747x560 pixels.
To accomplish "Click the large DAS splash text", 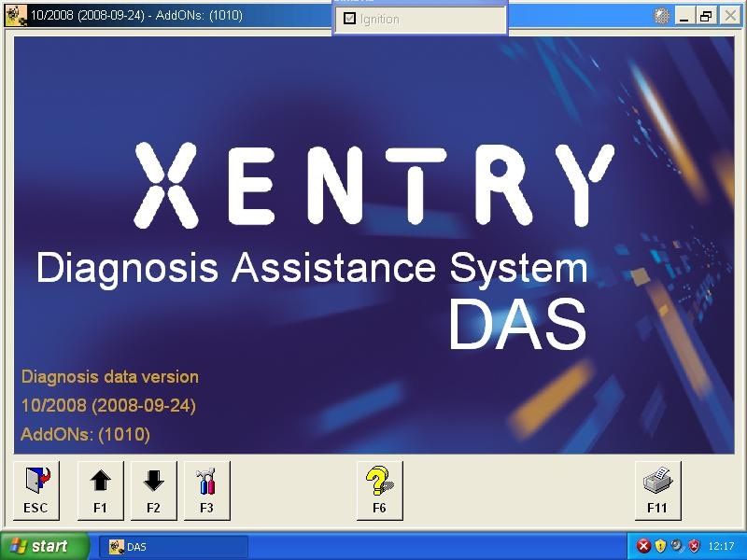I will 518,324.
